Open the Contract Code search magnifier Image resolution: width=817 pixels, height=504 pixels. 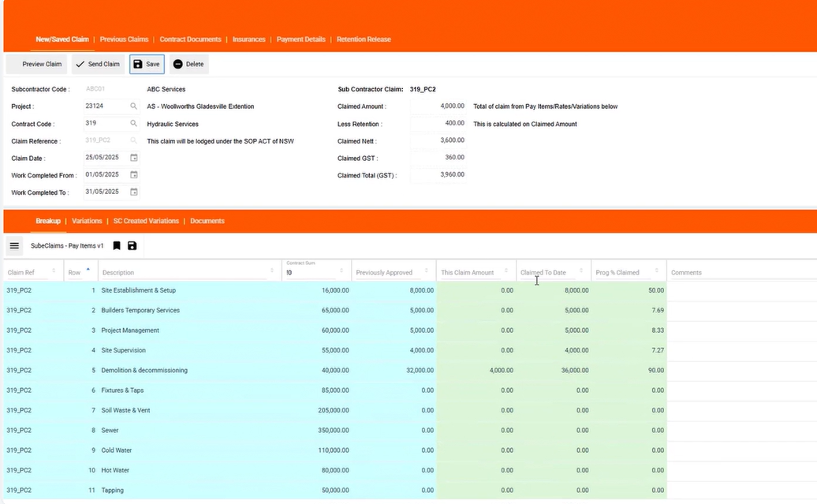point(135,123)
